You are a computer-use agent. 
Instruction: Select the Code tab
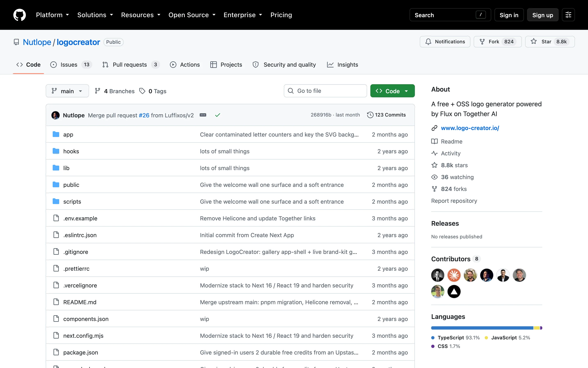(28, 64)
